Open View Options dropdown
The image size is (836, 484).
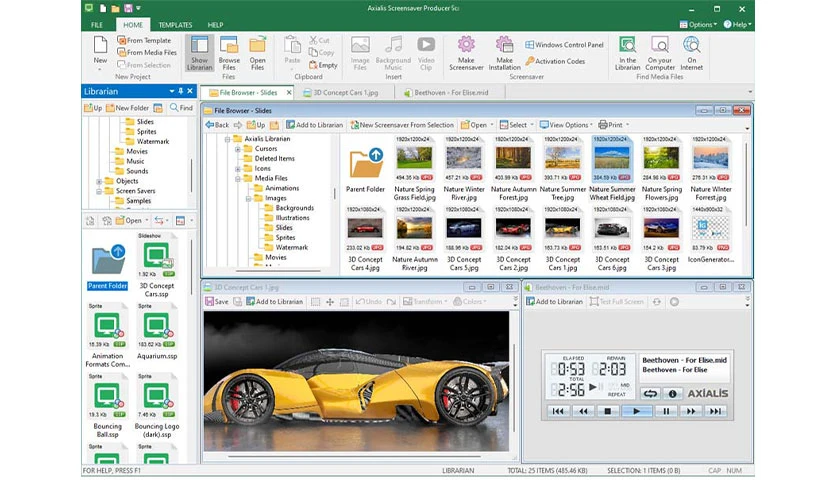point(566,125)
